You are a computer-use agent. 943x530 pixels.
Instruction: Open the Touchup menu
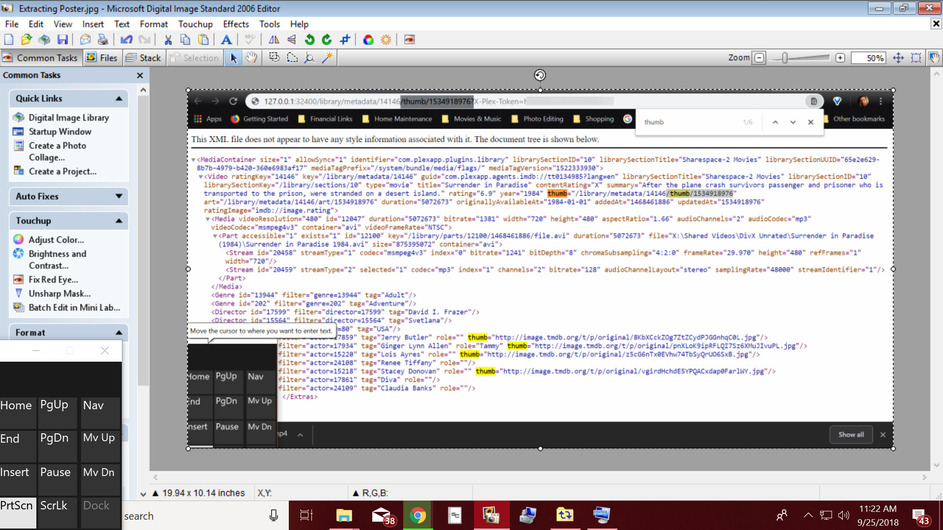point(195,24)
